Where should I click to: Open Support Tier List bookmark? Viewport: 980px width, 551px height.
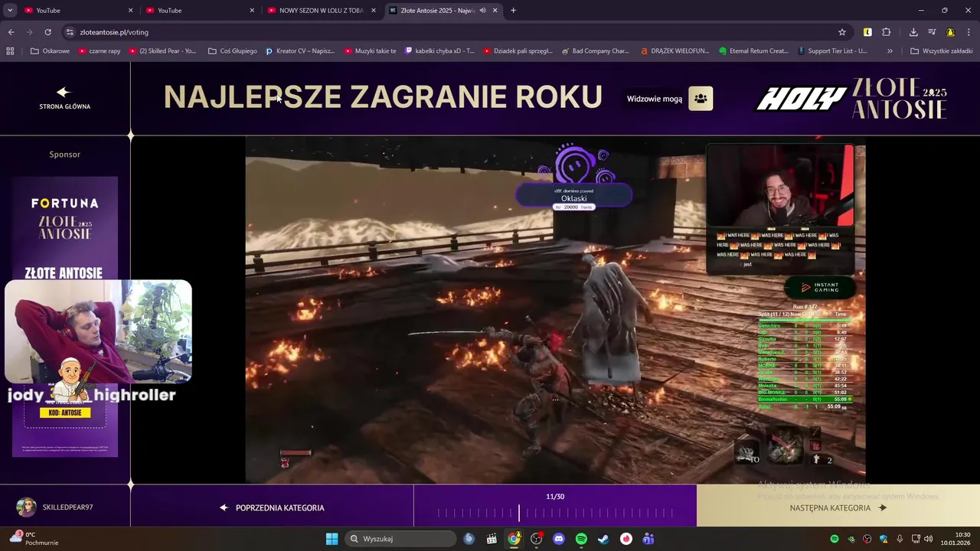click(x=833, y=51)
